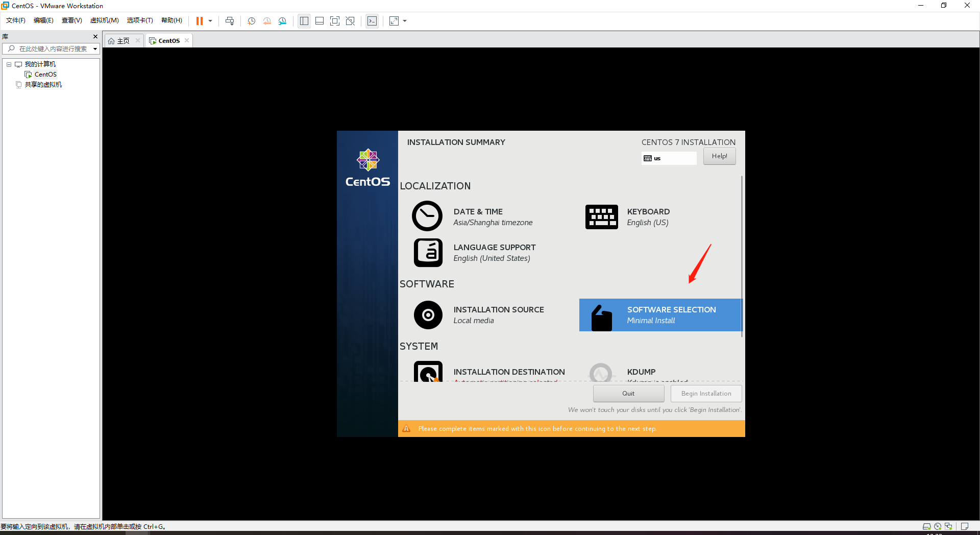Open the 编辑(E) menu

[43, 20]
